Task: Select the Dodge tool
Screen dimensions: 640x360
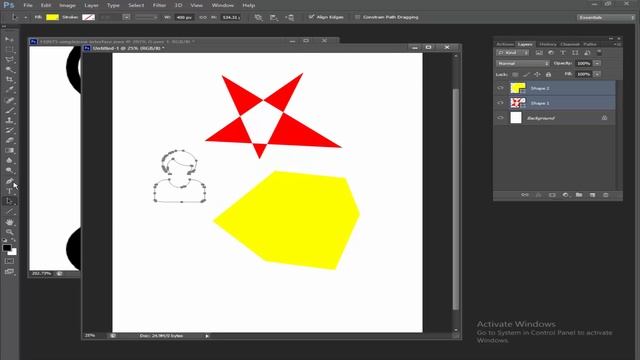Action: 10,171
